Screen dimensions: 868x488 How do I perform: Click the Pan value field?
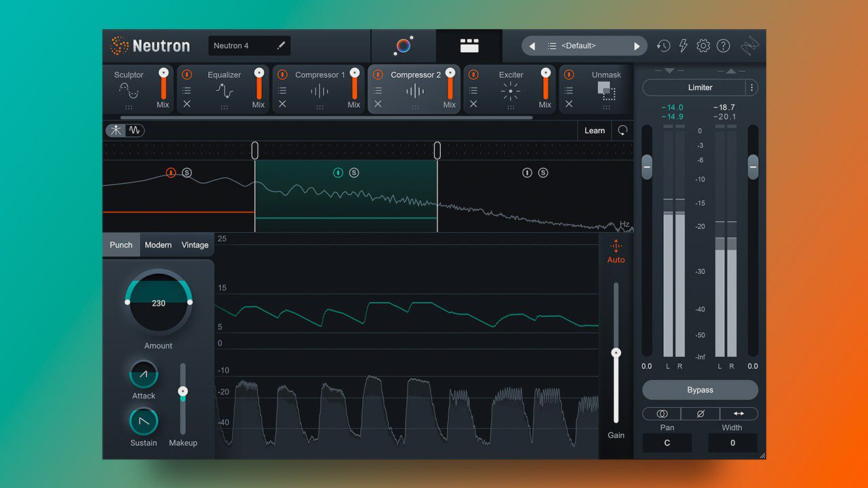tap(667, 443)
